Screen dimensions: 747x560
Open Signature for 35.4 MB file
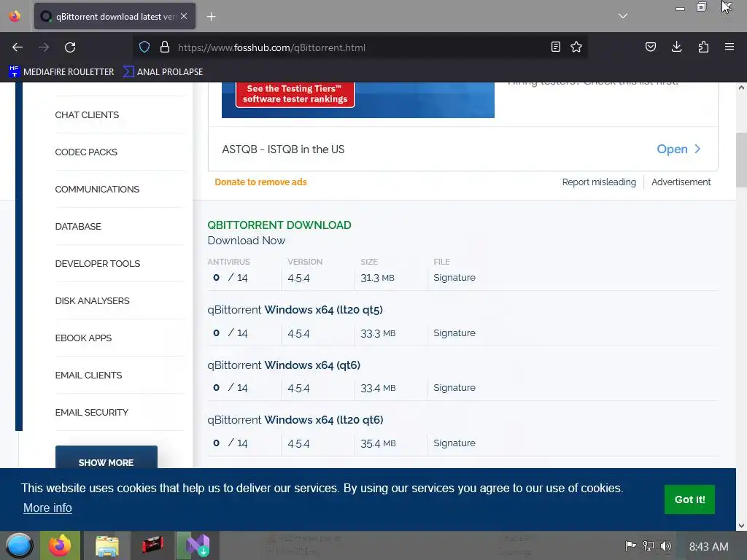(x=454, y=443)
